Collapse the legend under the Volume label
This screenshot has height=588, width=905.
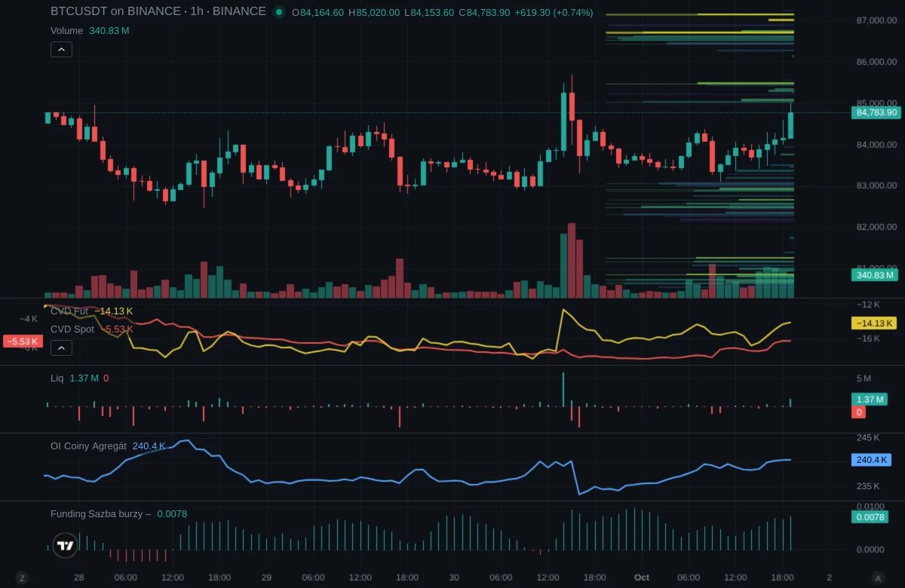(61, 50)
